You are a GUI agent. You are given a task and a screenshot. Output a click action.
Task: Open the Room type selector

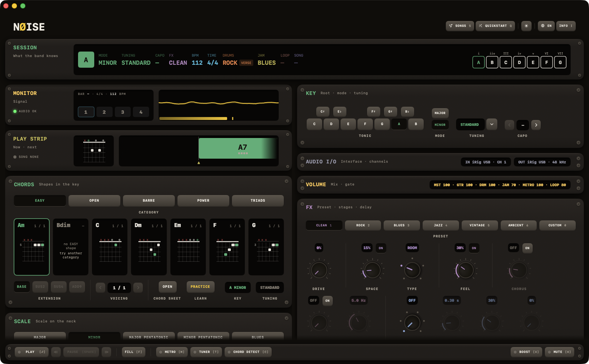pos(412,248)
